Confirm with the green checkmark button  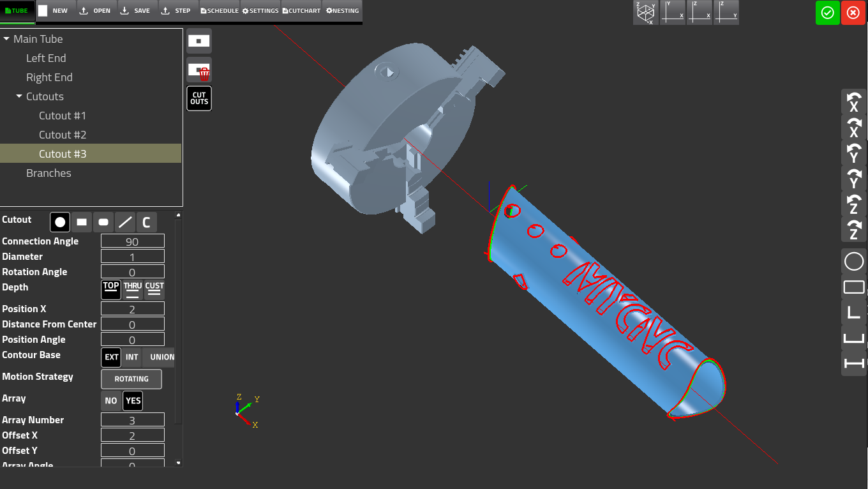point(827,13)
